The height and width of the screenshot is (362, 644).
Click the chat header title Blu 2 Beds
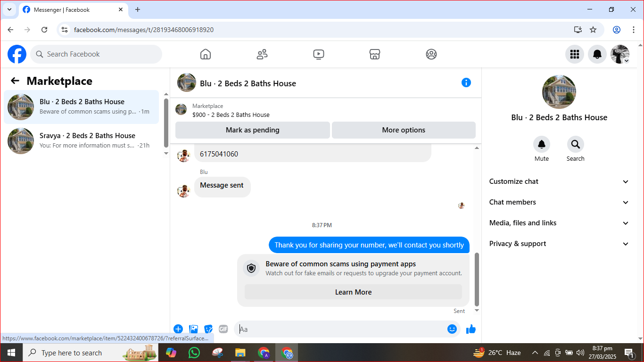tap(248, 83)
